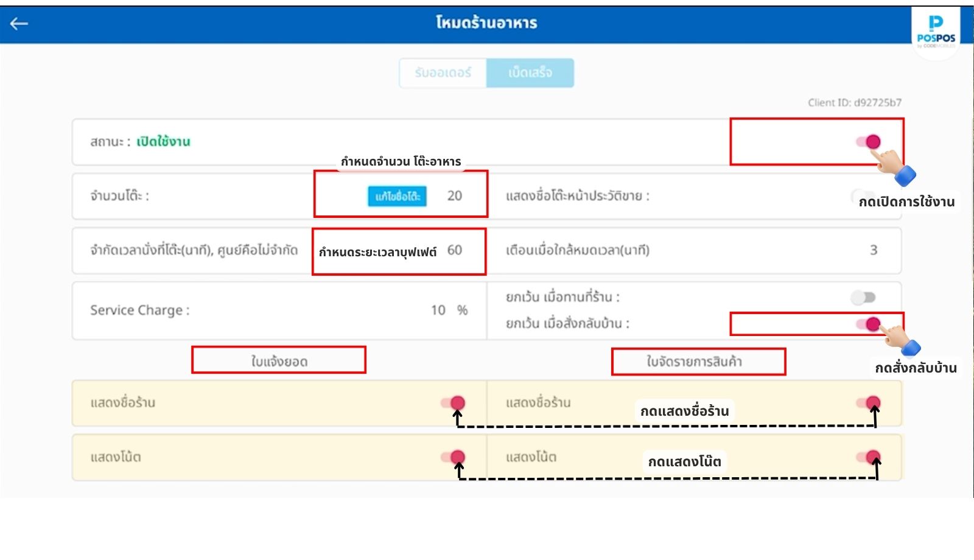Screen dimensions: 974x560
Task: Click the time warning minutes field showing 3
Action: tap(873, 250)
